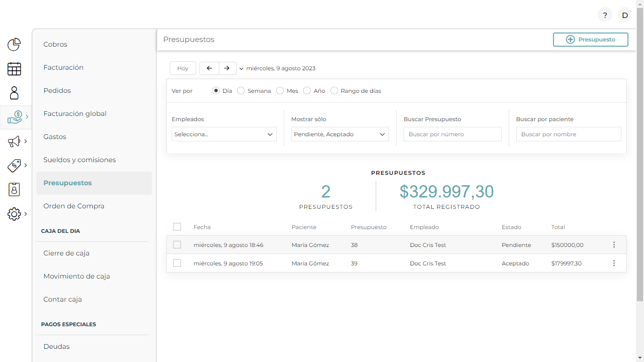Screen dimensions: 644x362
Task: Click the new Presupuesto button
Action: (x=591, y=40)
